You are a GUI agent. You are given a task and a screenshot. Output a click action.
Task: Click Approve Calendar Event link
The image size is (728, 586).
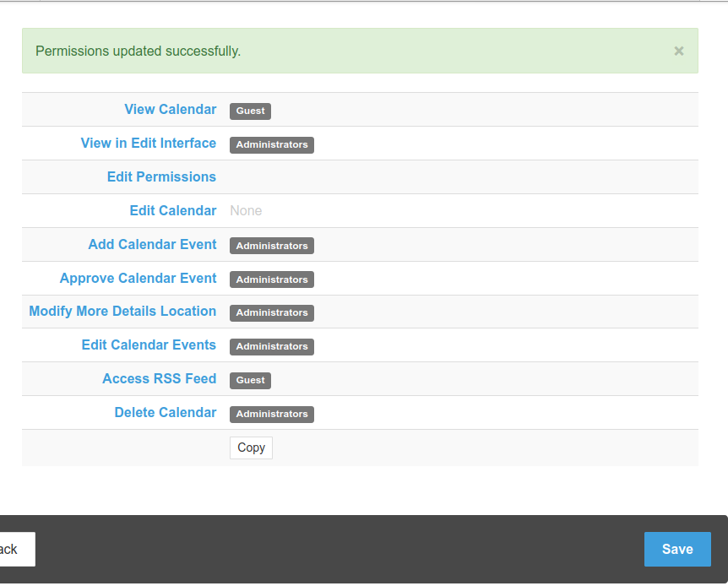click(138, 278)
